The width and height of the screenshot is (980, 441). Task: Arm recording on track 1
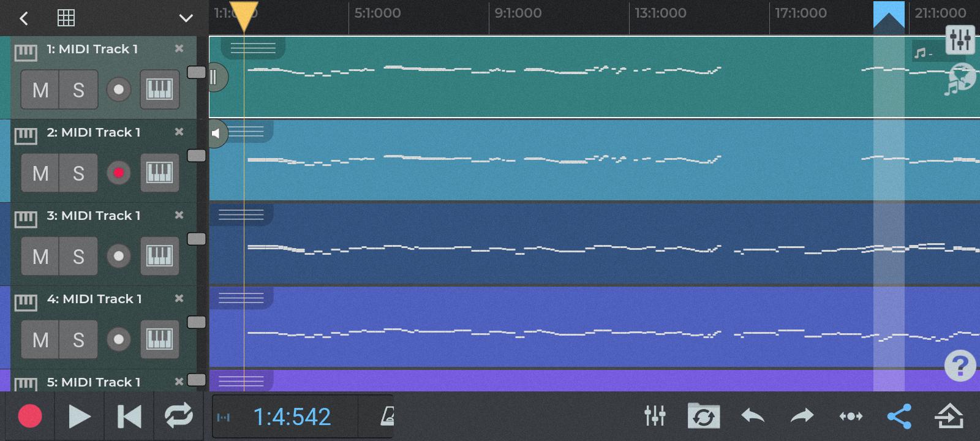(x=119, y=89)
